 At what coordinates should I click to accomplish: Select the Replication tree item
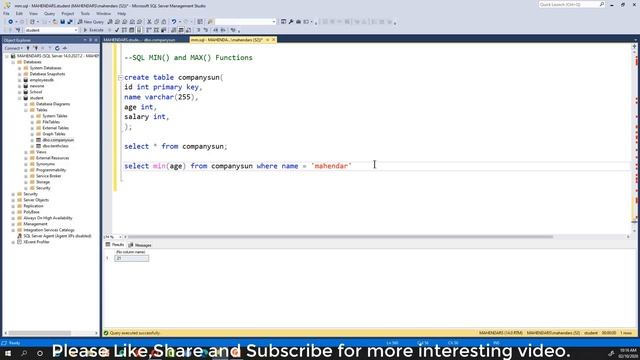pyautogui.click(x=33, y=206)
